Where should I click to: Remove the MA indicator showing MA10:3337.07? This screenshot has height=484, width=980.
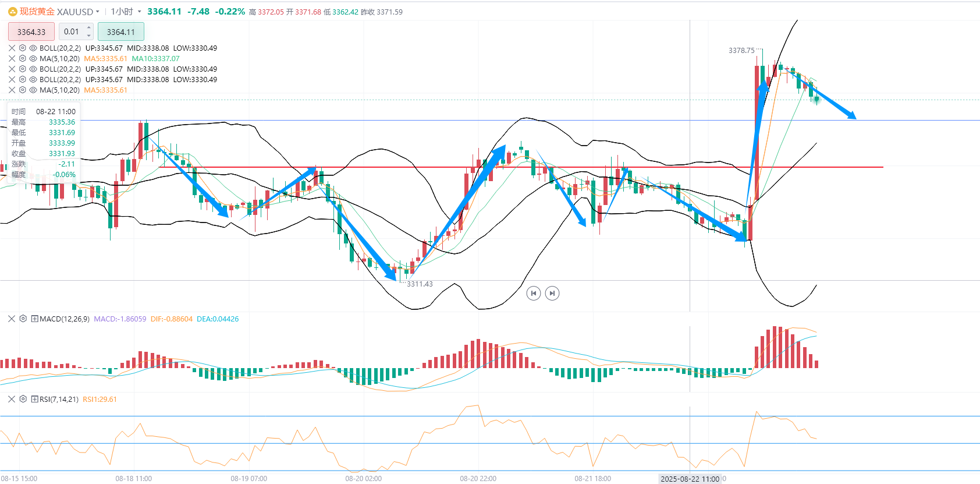12,58
